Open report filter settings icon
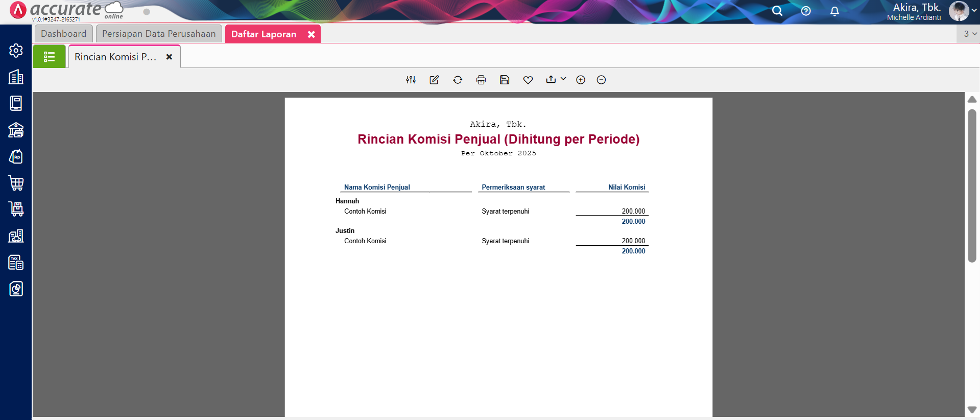Viewport: 980px width, 420px height. click(411, 80)
